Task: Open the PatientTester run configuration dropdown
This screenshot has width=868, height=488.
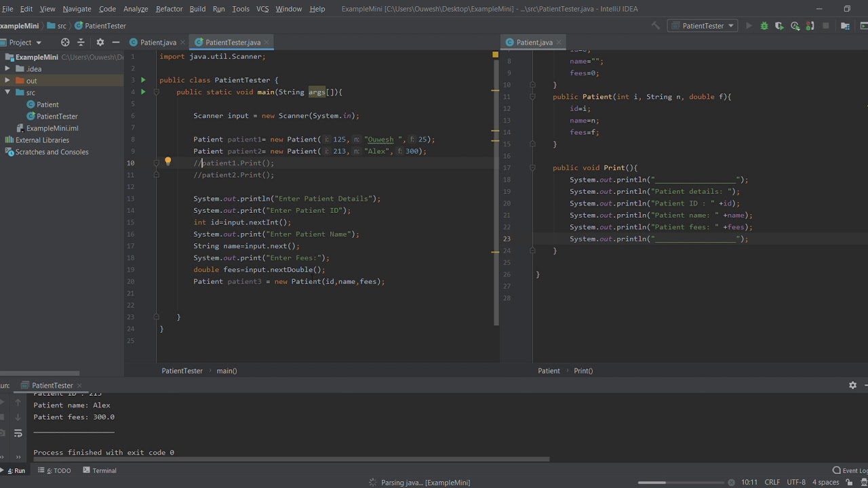Action: 703,26
